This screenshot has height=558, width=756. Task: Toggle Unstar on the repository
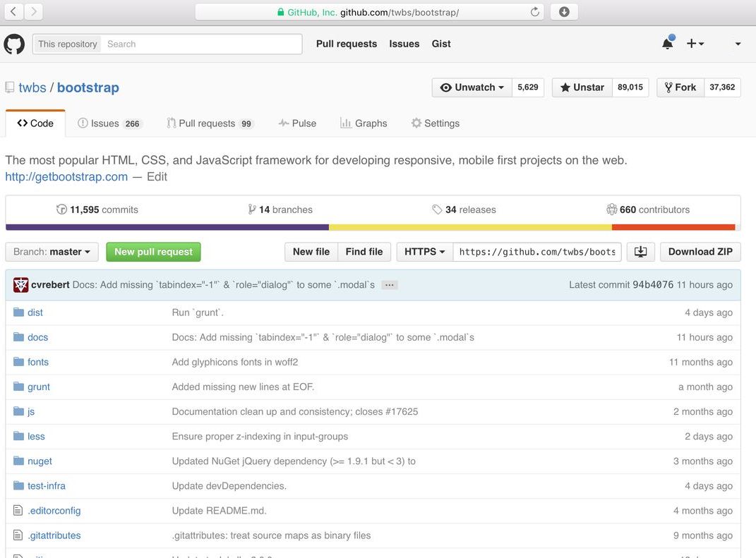click(x=582, y=87)
